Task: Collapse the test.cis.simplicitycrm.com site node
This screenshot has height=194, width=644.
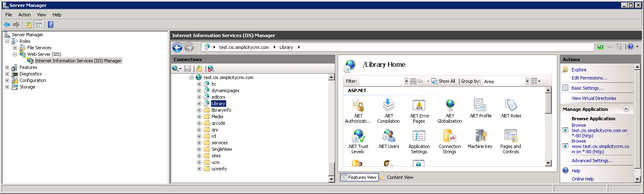Action: click(x=191, y=77)
